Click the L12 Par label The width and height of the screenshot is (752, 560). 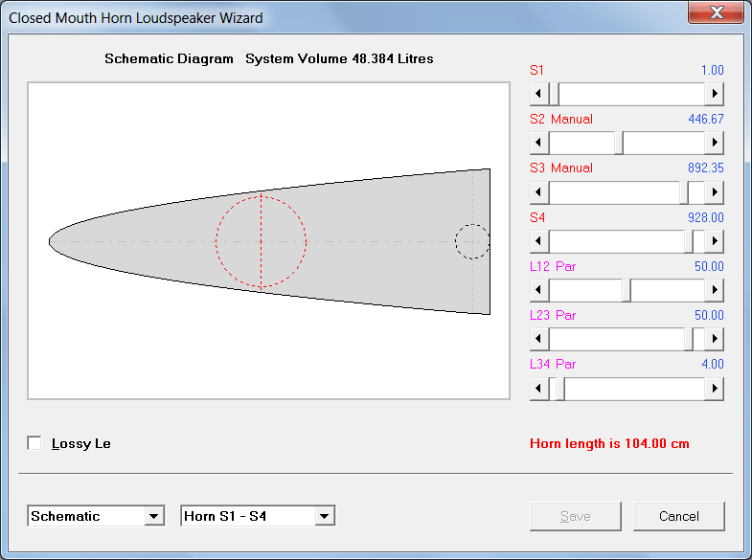tap(553, 266)
